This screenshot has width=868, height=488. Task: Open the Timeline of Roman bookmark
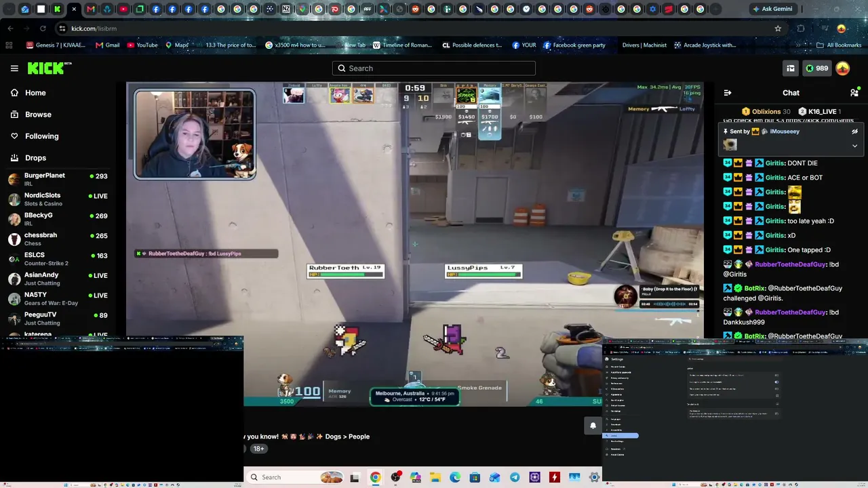click(402, 45)
